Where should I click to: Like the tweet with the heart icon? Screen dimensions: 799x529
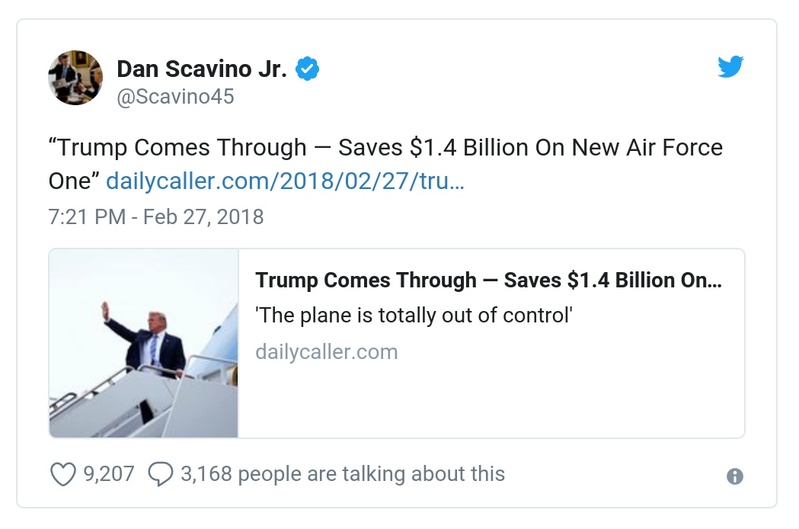coord(62,474)
